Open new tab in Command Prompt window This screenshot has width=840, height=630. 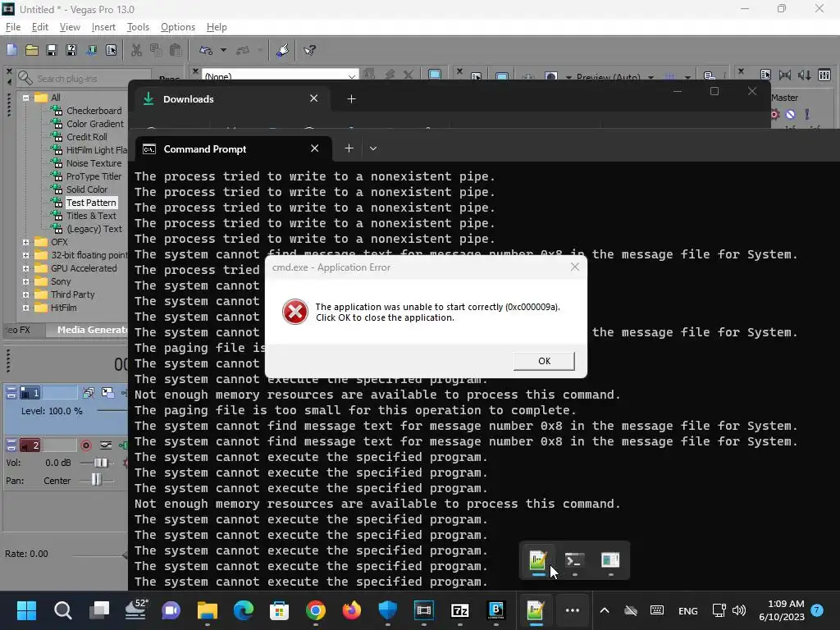pos(349,148)
